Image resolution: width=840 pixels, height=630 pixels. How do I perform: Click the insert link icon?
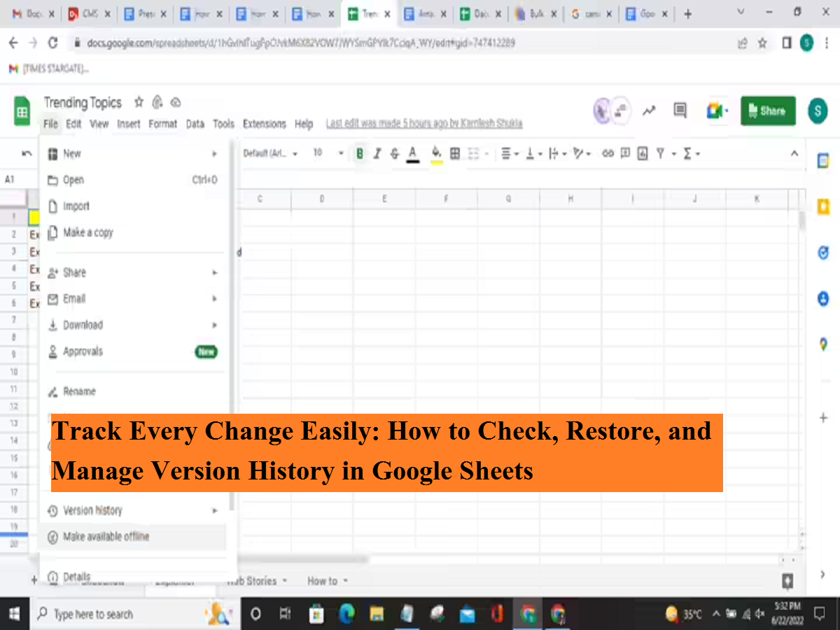click(x=608, y=154)
